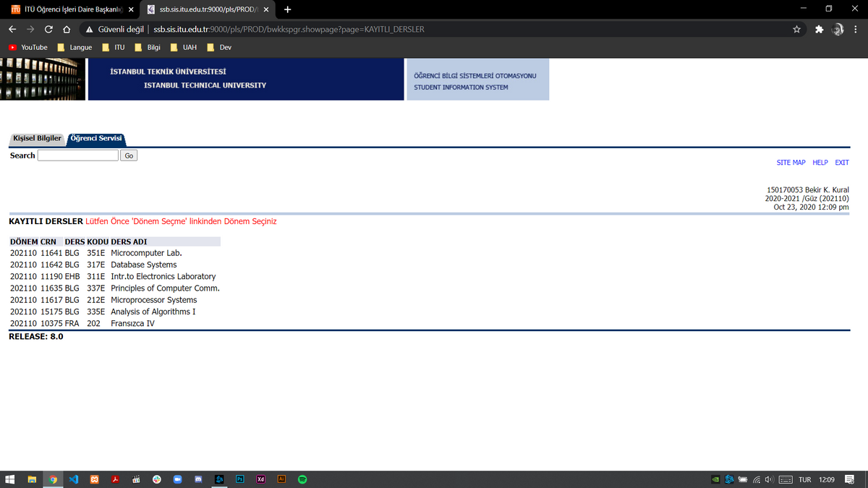The width and height of the screenshot is (868, 488).
Task: Select the Öğrenci Servisi tab
Action: (x=96, y=138)
